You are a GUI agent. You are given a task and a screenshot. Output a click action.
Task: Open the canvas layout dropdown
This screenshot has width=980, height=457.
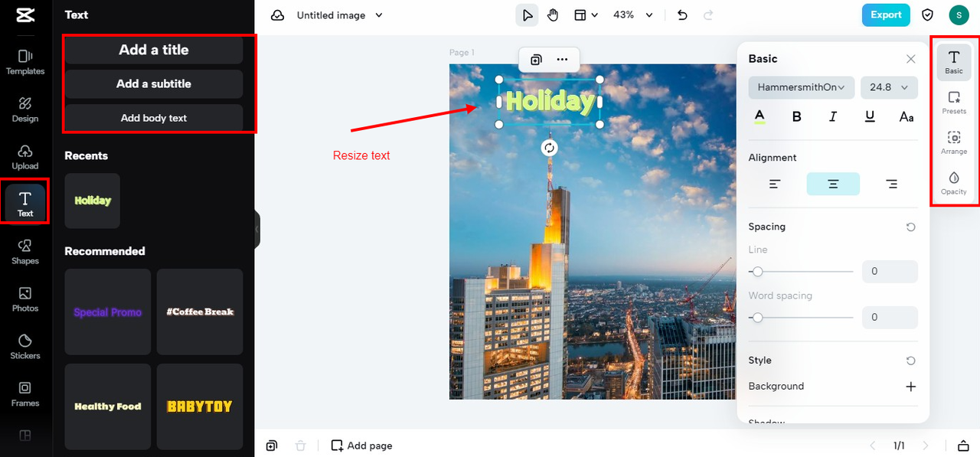586,15
